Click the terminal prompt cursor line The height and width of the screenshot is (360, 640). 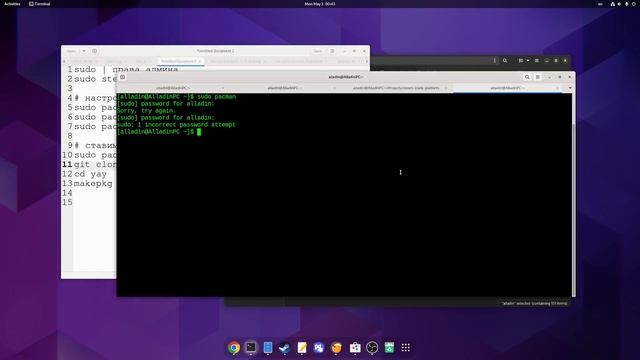tap(159, 132)
